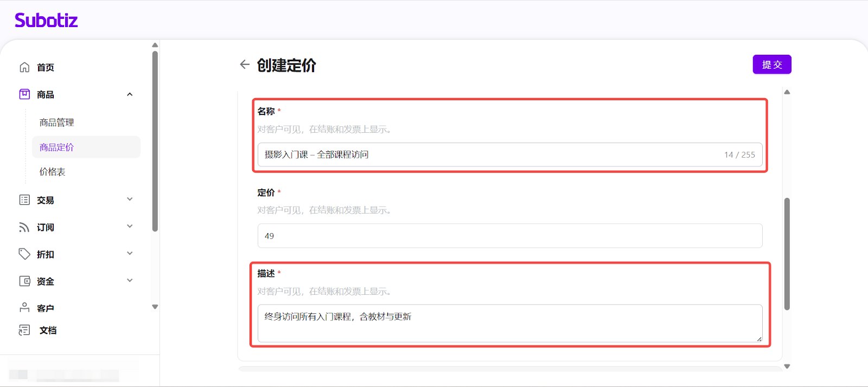Screen dimensions: 868x387
Task: Click the Subotiz logo
Action: [x=46, y=21]
